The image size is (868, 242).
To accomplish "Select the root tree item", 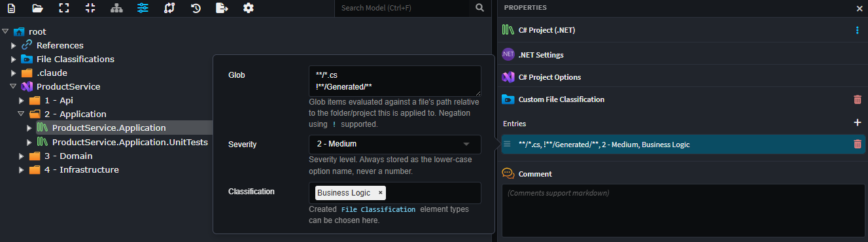I will (37, 31).
